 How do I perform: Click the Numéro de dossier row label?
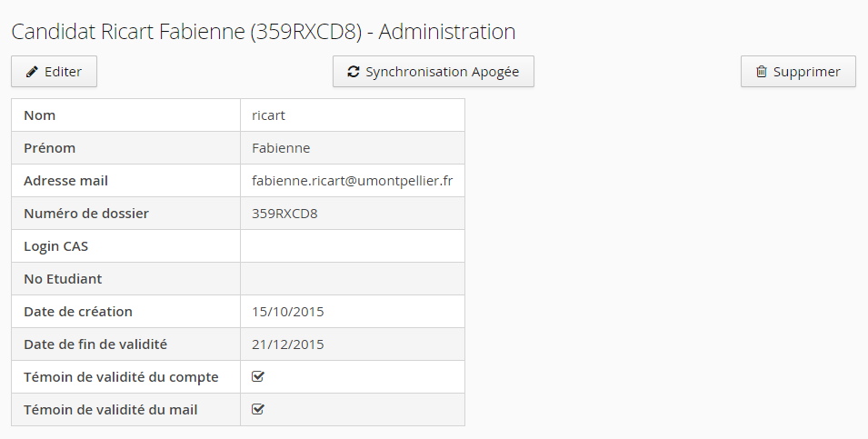[85, 214]
